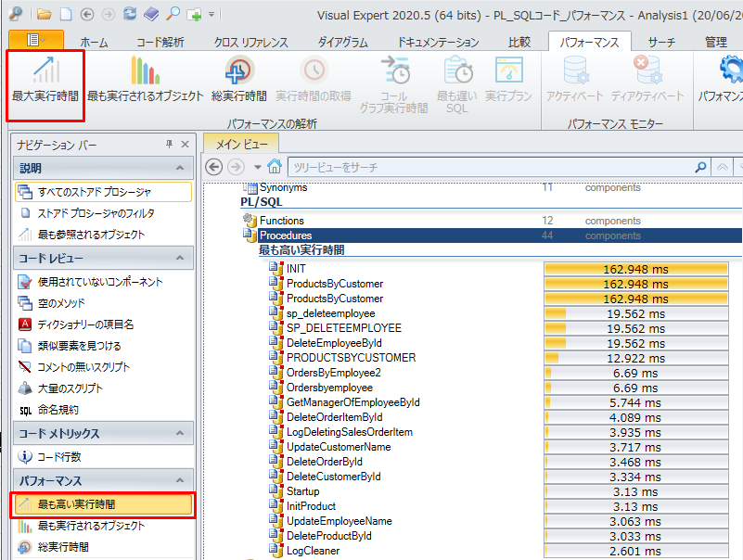Collapse the コード メトリックス section
This screenshot has height=560, width=743.
[x=180, y=433]
